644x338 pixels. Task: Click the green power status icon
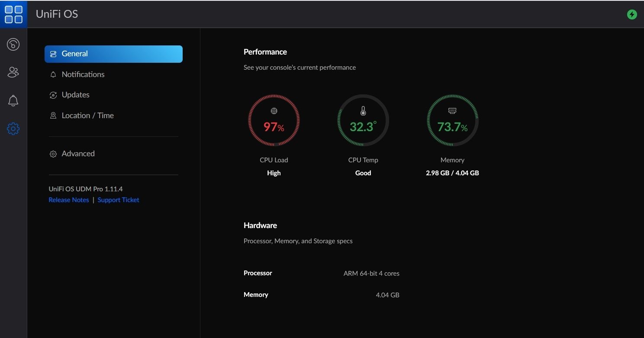(x=632, y=14)
